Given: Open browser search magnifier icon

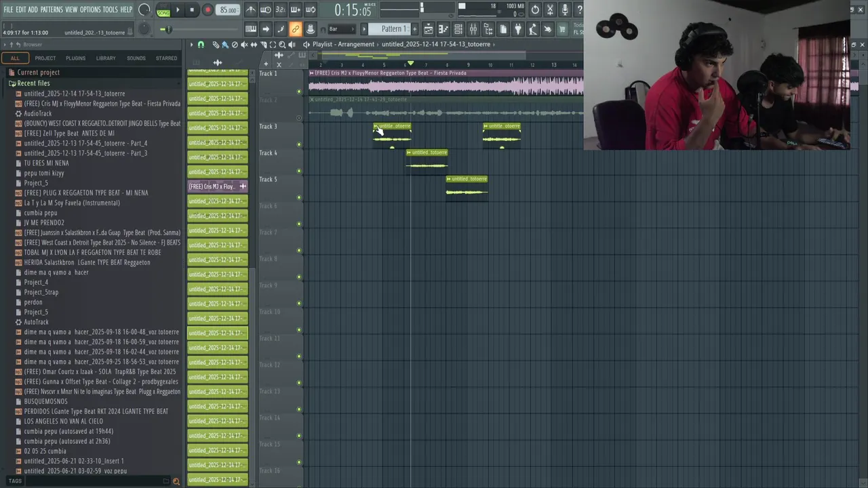Looking at the screenshot, I should click(x=176, y=481).
